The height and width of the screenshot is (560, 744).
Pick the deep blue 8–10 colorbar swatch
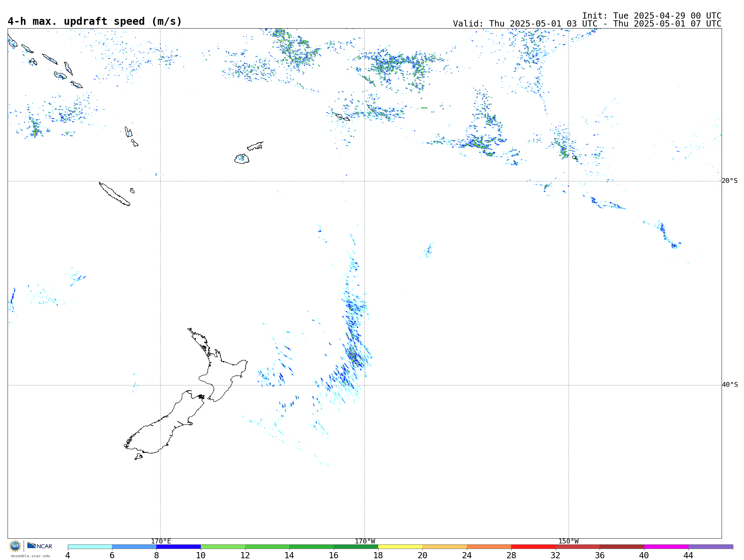click(178, 547)
